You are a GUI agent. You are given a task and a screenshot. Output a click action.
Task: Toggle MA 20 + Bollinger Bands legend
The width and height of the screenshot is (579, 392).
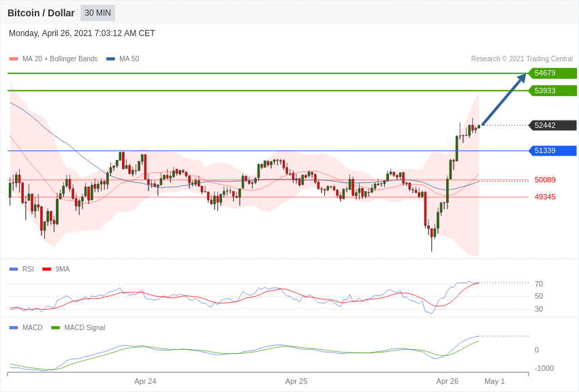[x=54, y=59]
